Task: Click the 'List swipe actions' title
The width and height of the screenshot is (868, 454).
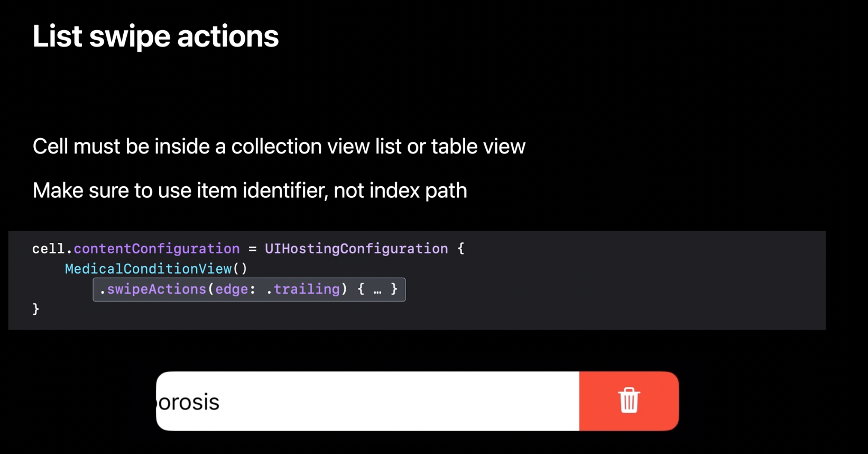Action: 155,36
